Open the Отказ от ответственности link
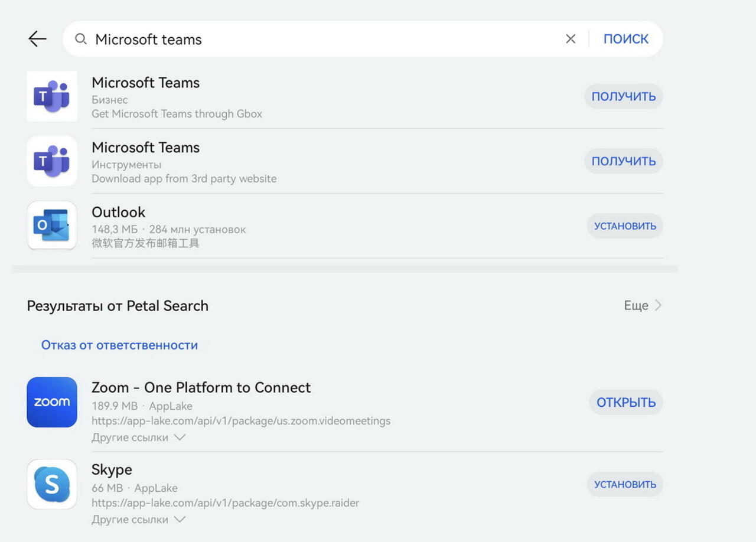Screen dimensions: 756x542 tap(119, 345)
